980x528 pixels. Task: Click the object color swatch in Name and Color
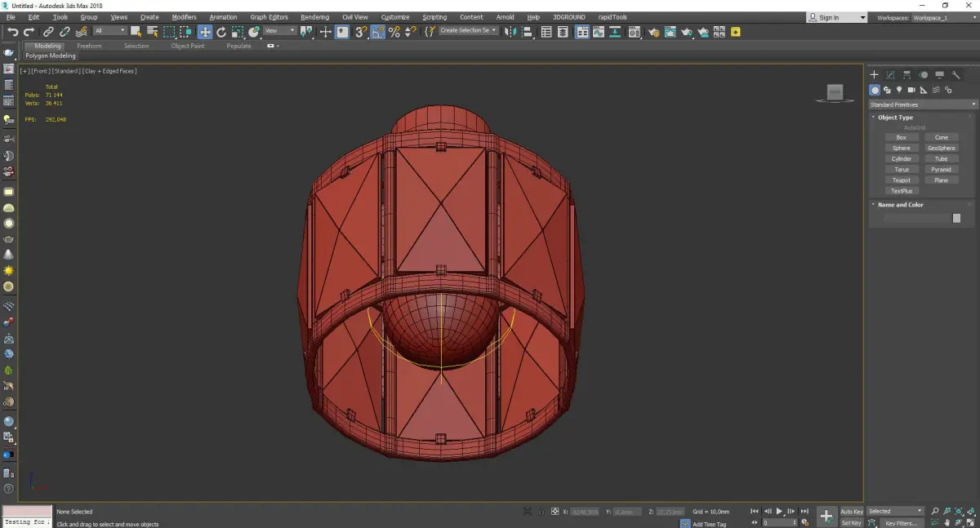[x=956, y=218]
